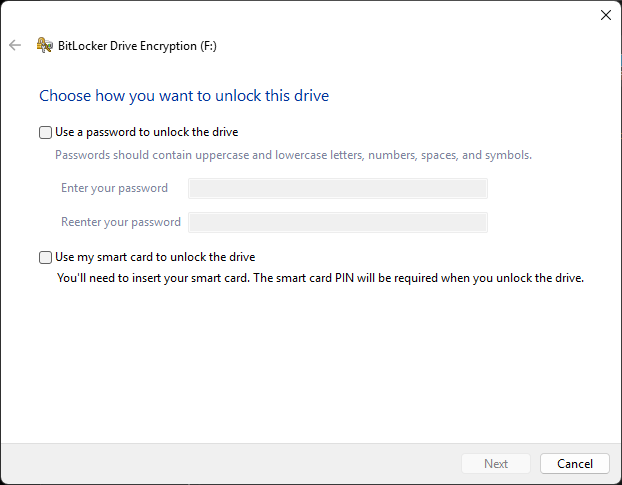This screenshot has width=622, height=485.
Task: Click the "Enter your password" label text
Action: tap(114, 188)
